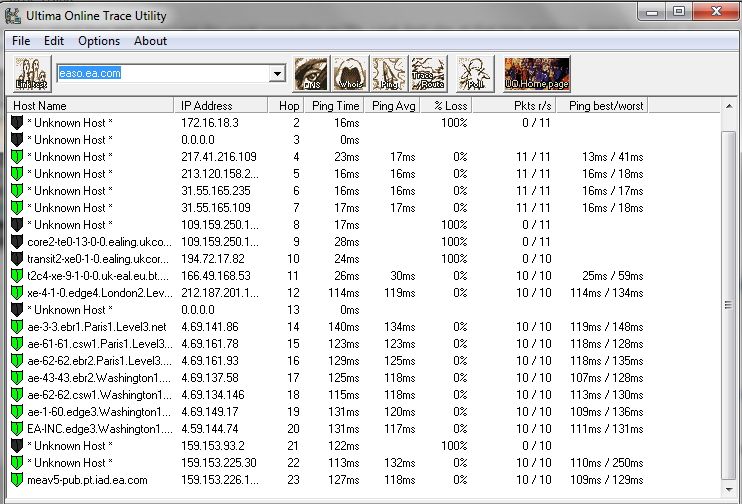Click IP address 194.72.17.82
The image size is (742, 504).
(212, 259)
